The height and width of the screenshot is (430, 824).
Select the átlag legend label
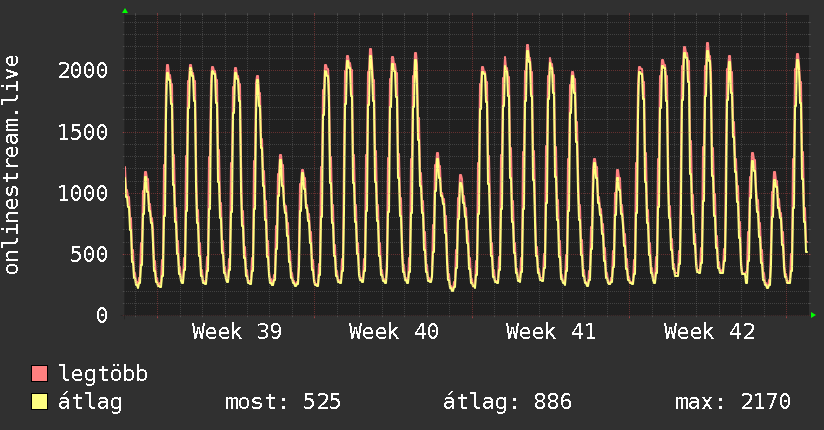tap(90, 402)
